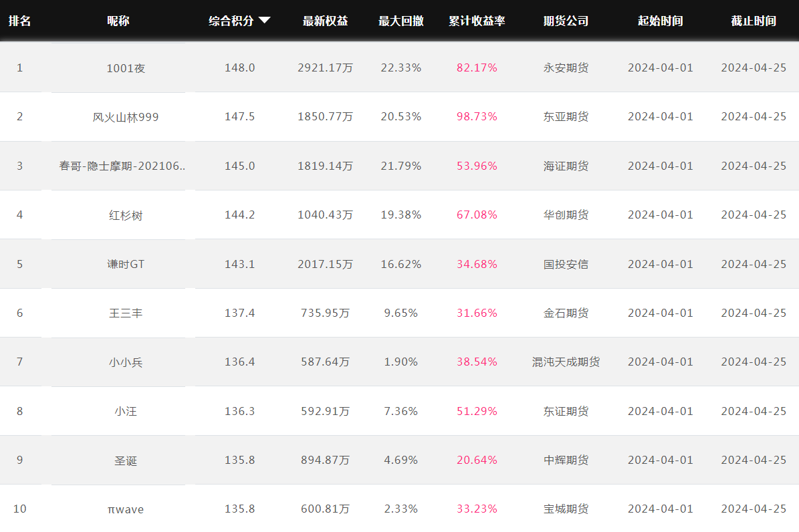
Task: Click the 期货公司 column header
Action: coord(566,21)
